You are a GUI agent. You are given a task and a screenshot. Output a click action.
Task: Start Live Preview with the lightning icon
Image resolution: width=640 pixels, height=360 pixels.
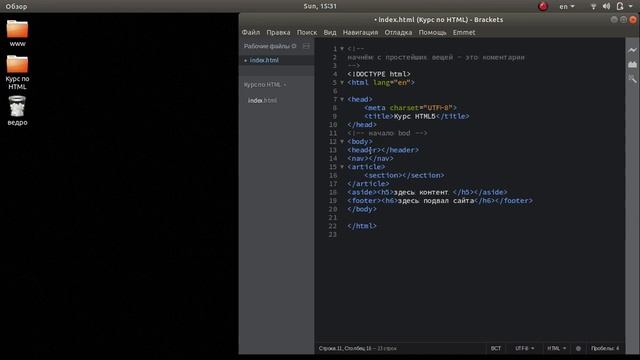click(632, 50)
